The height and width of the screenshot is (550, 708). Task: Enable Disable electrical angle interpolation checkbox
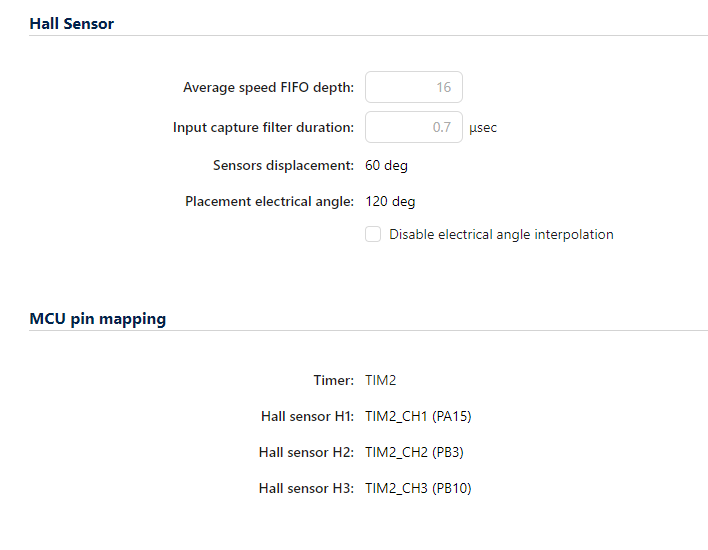373,234
